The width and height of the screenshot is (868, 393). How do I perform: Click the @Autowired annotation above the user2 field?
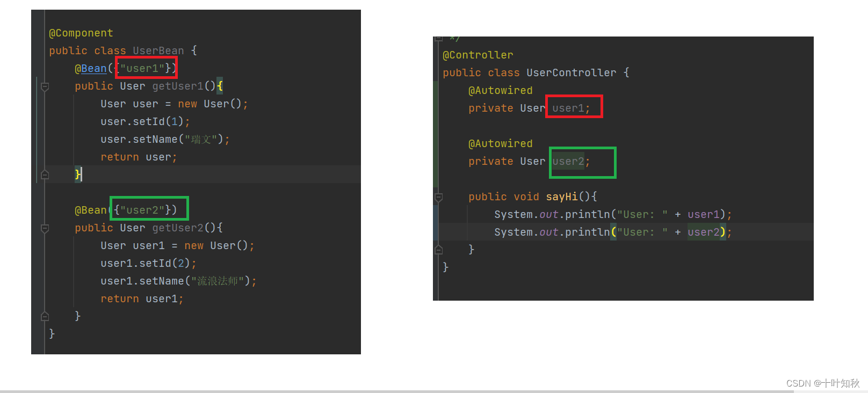coord(501,144)
